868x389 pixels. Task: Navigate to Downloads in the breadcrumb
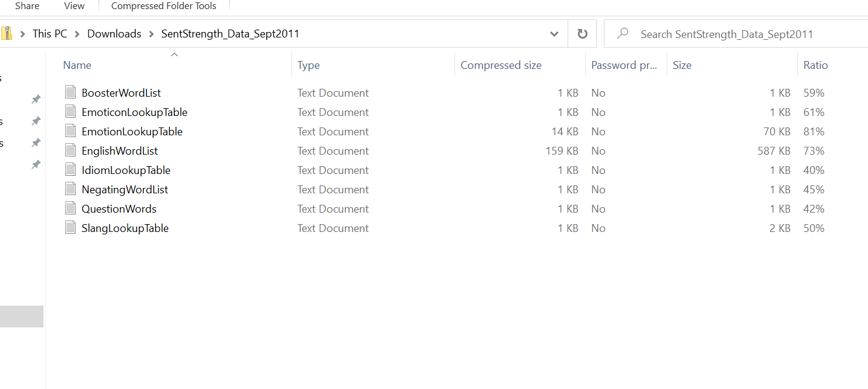tap(114, 34)
